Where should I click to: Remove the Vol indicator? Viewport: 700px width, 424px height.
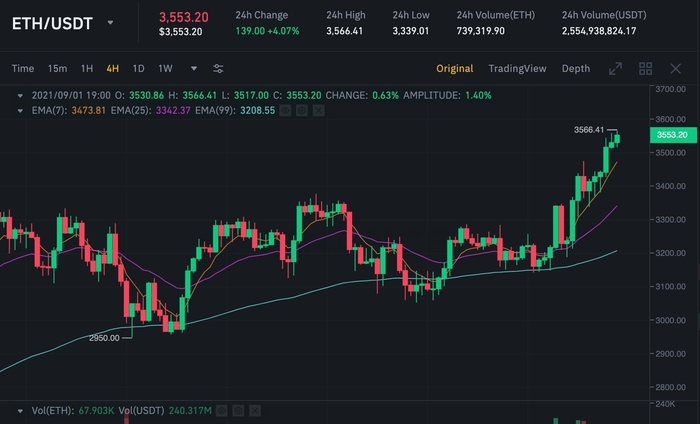254,410
